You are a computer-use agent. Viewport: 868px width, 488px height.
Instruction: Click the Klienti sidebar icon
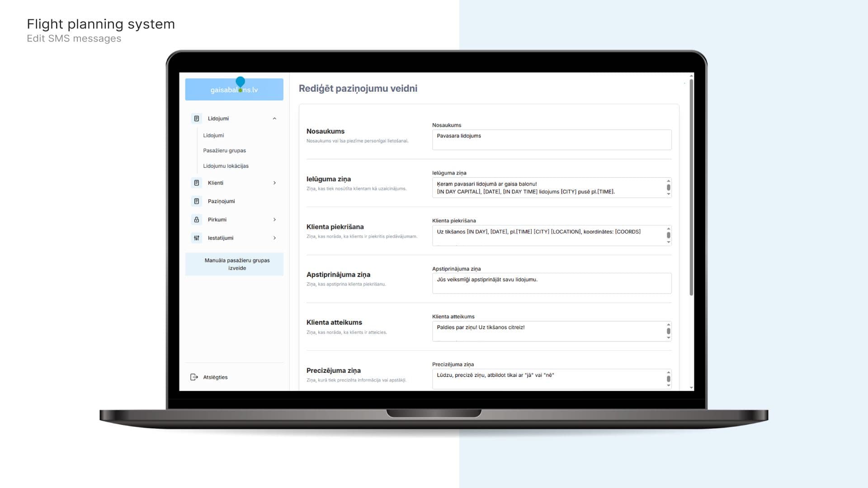[x=196, y=183]
